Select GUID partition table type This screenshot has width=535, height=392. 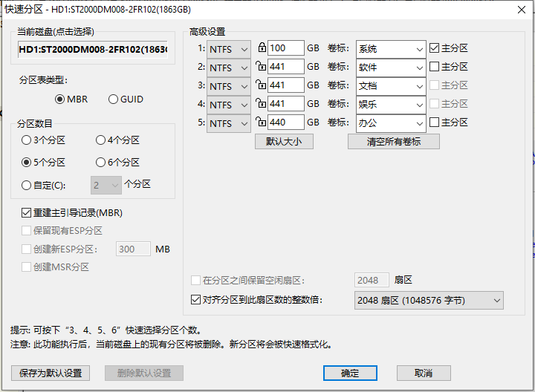[126, 99]
